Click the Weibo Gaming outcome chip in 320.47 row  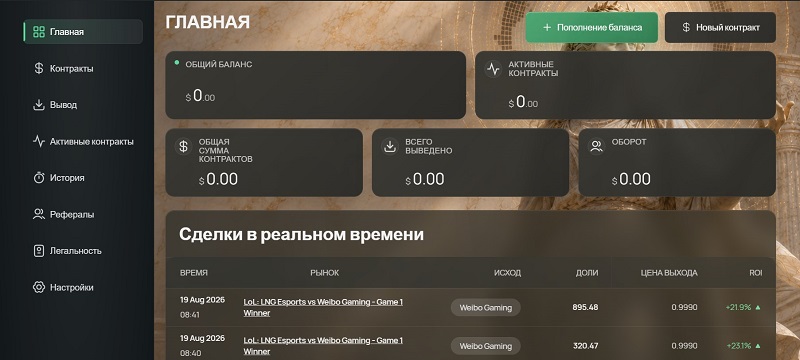coord(486,346)
